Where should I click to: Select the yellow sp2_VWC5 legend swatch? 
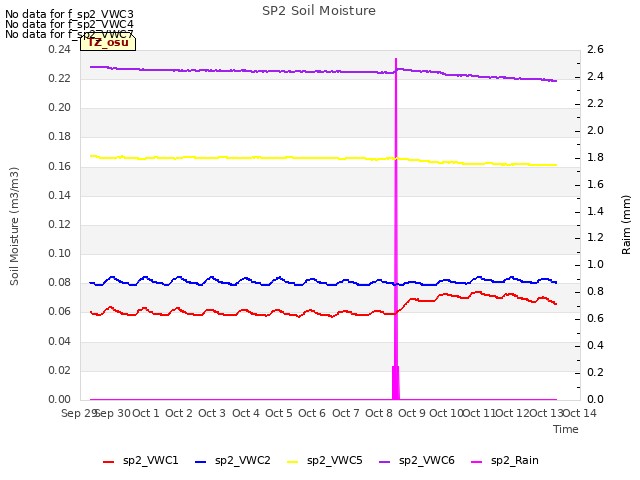(x=292, y=462)
